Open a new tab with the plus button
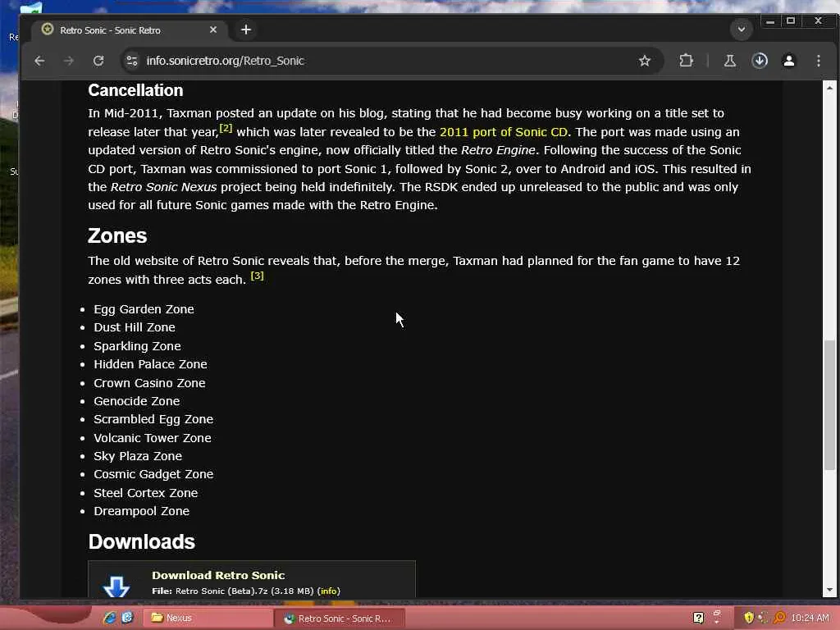 [246, 30]
